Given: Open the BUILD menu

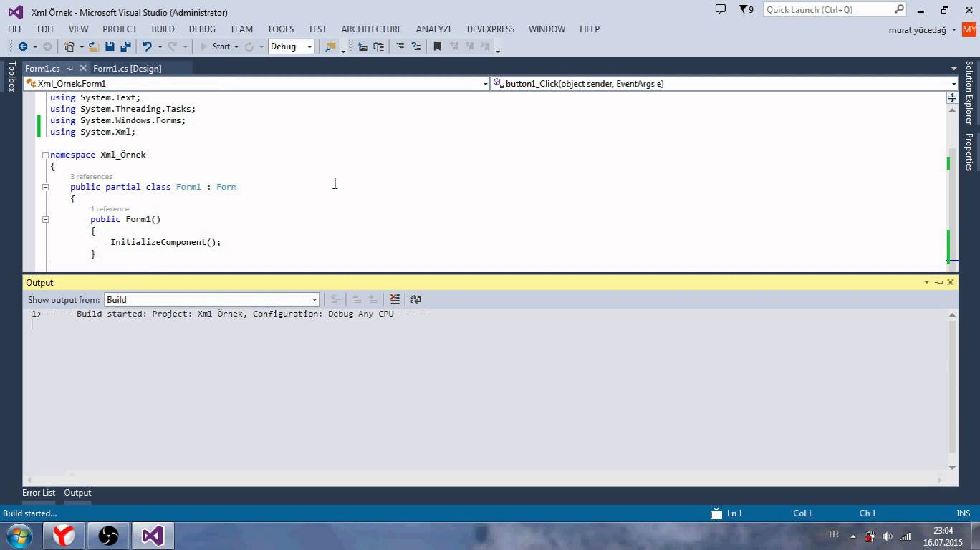Looking at the screenshot, I should [163, 29].
